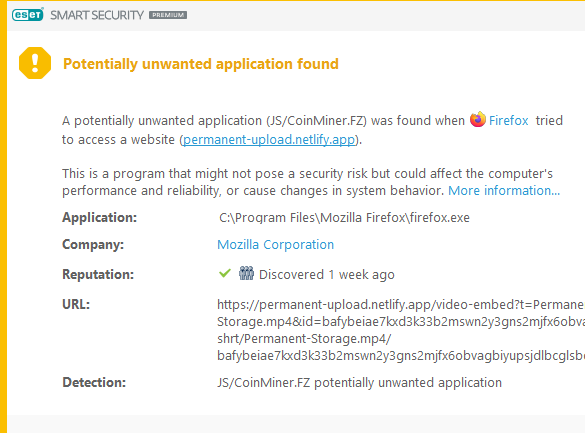Viewport: 585px width, 433px height.
Task: Click the PREMIUM badge
Action: point(168,15)
